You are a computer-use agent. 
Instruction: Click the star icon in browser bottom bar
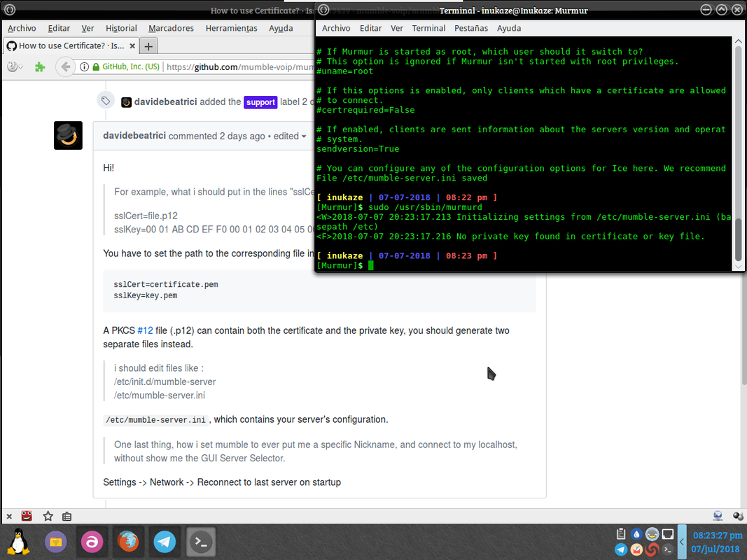(x=48, y=516)
